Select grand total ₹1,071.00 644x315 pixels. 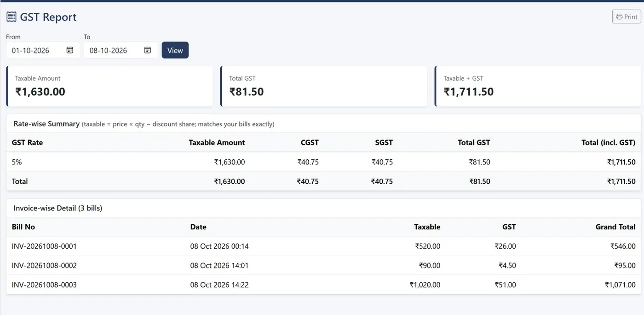pos(620,285)
